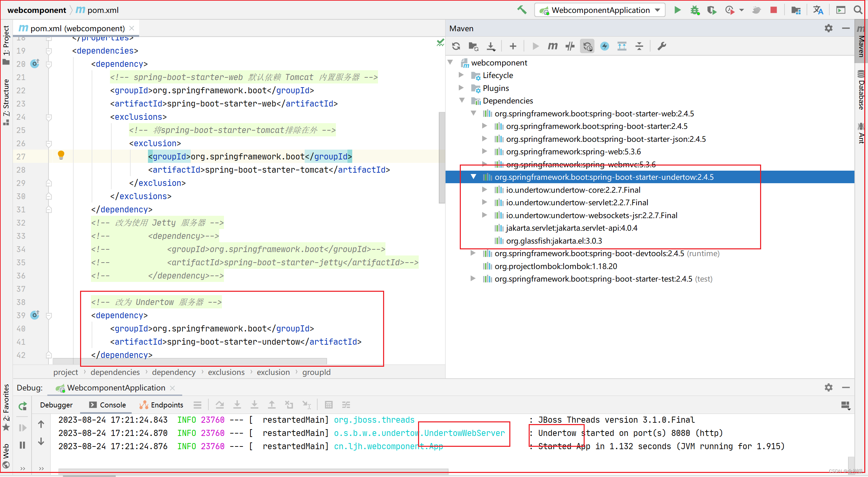Open the Structure tool window tab
Viewport: 868px width, 477px height.
coord(6,102)
